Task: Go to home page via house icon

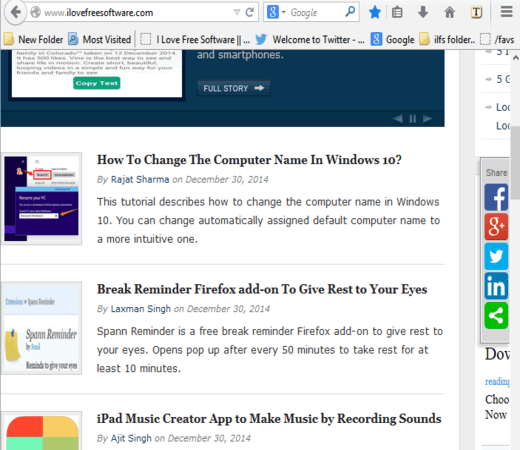Action: click(x=449, y=12)
